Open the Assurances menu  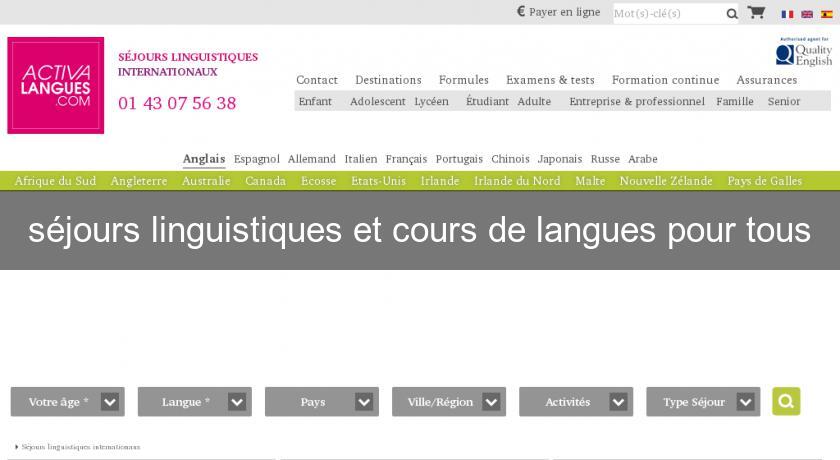coord(766,80)
